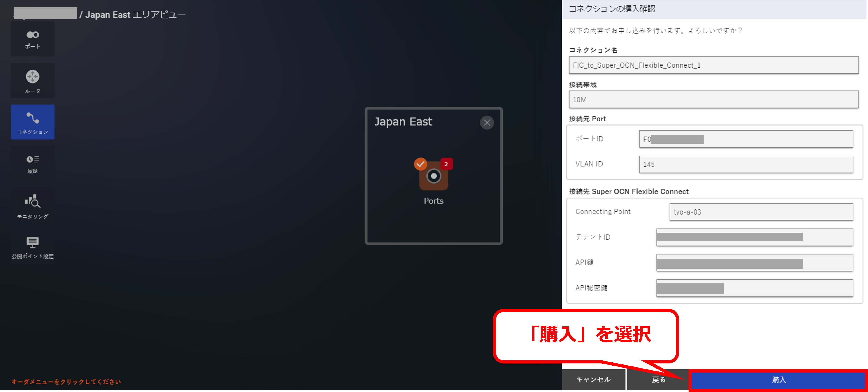
Task: Select the コネクション (Connection) sidebar icon
Action: [x=33, y=122]
